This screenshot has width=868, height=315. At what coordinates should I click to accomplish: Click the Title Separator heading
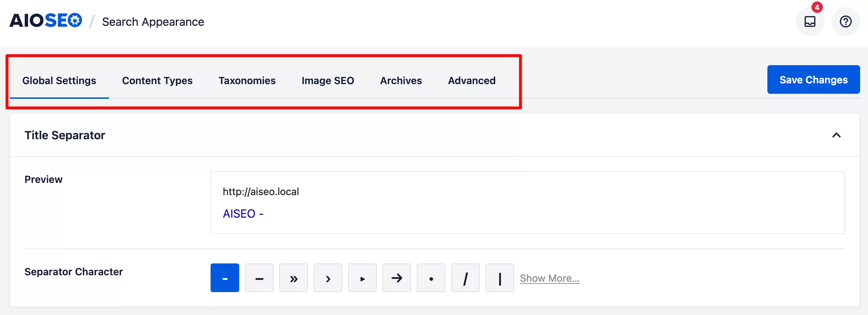click(x=65, y=135)
